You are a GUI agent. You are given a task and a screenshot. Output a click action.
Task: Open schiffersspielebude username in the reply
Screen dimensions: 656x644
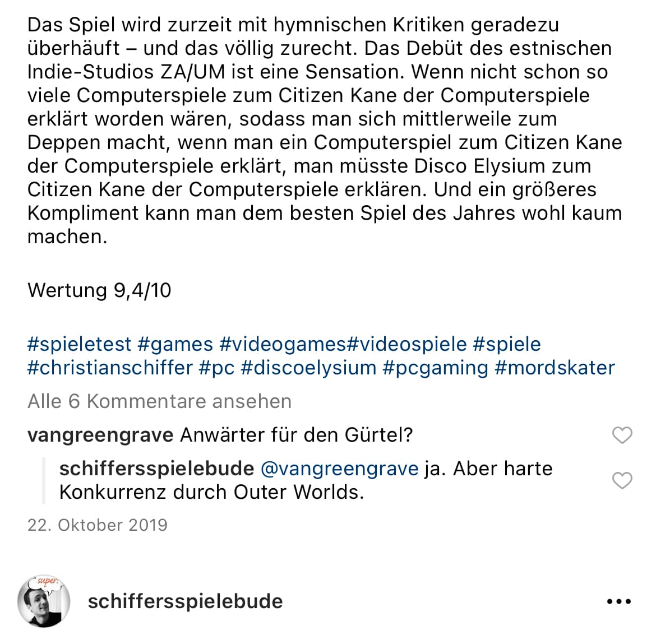(x=156, y=469)
